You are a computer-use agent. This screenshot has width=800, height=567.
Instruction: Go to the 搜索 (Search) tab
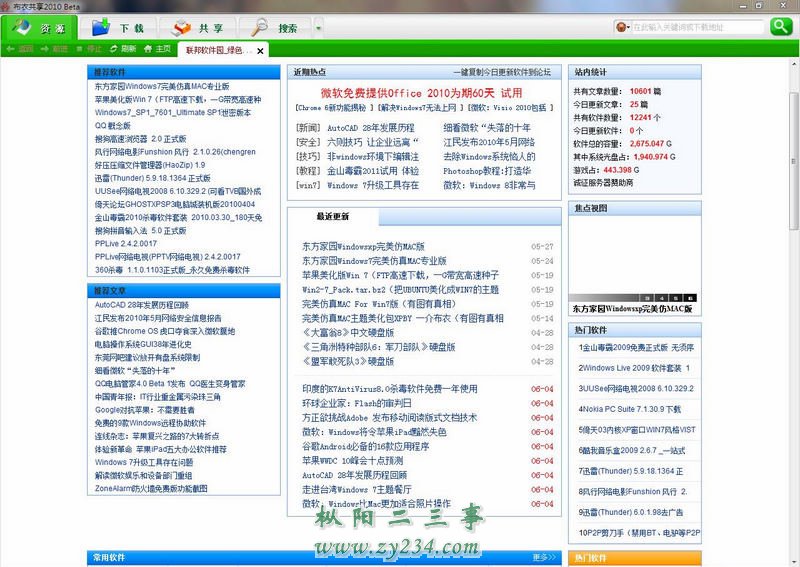[x=275, y=28]
